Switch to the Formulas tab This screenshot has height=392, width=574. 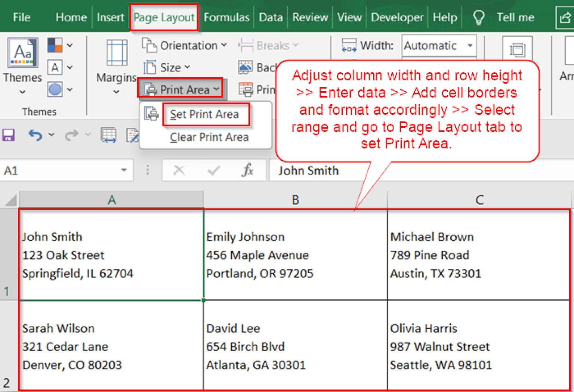tap(226, 17)
